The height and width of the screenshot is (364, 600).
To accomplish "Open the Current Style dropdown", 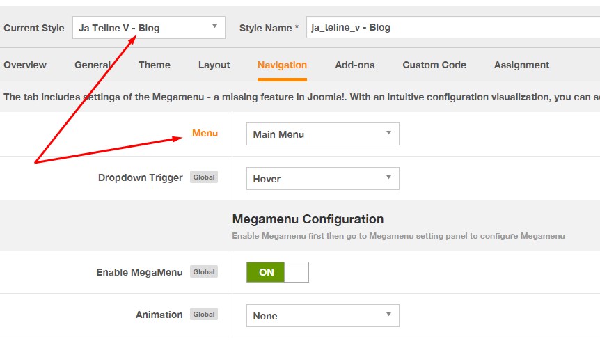I will pyautogui.click(x=148, y=28).
